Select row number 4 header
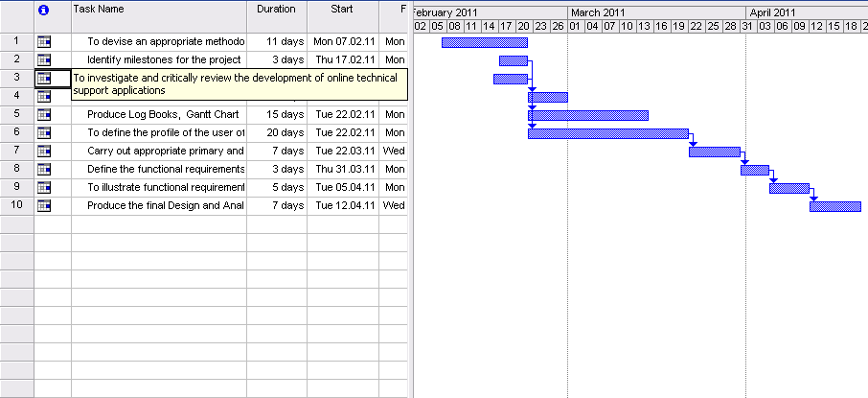This screenshot has height=398, width=868. click(16, 97)
